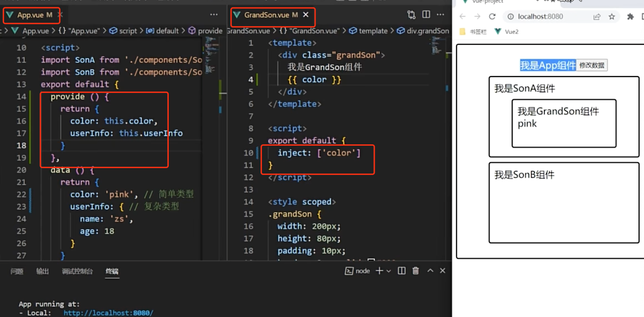This screenshot has width=644, height=317.
Task: Click the node terminal shell icon
Action: [349, 271]
